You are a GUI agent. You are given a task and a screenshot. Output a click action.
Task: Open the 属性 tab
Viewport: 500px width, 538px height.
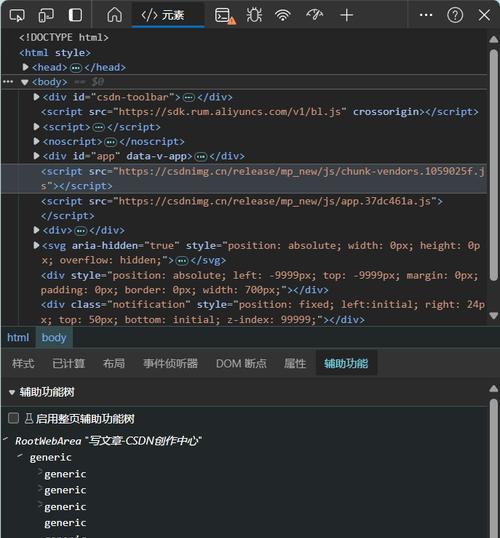295,363
